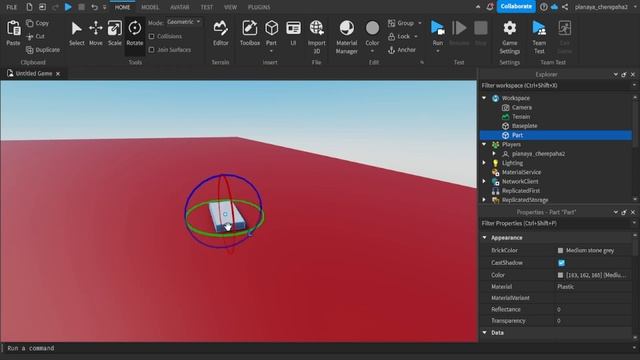Click the Run test button
The image size is (640, 360).
[x=438, y=29]
